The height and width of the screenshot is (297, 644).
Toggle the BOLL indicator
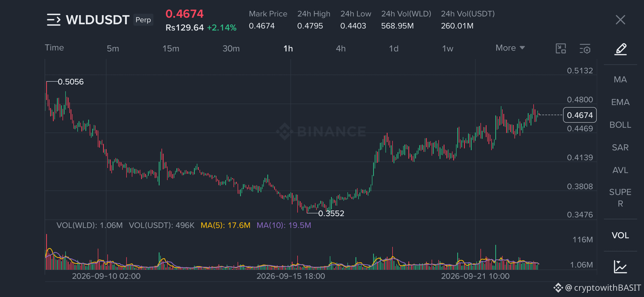point(620,125)
